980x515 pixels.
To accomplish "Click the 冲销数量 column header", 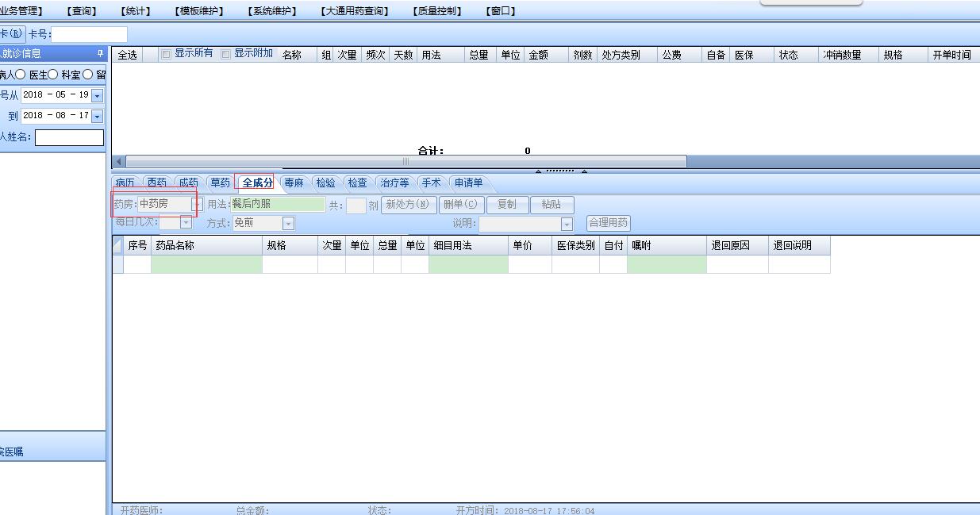I will (x=848, y=55).
